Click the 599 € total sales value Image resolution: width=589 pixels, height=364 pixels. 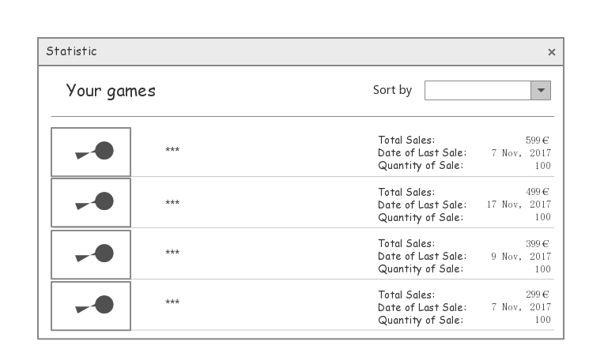pos(537,141)
